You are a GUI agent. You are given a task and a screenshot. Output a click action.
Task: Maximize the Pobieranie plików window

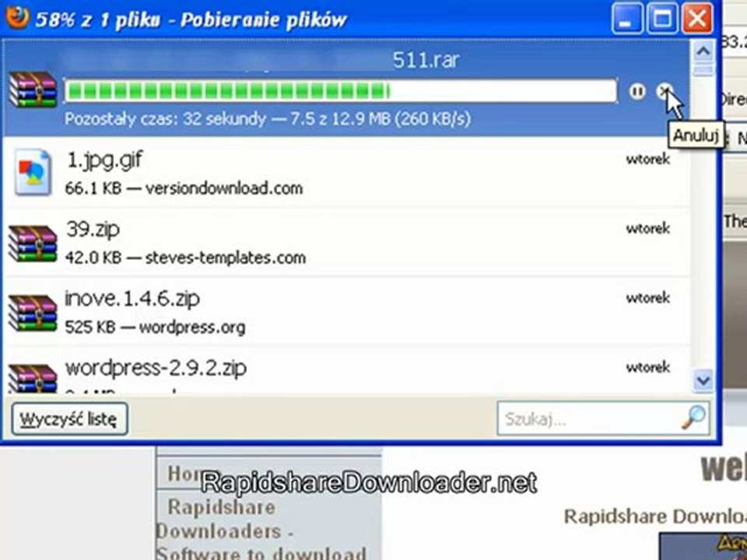(x=662, y=19)
